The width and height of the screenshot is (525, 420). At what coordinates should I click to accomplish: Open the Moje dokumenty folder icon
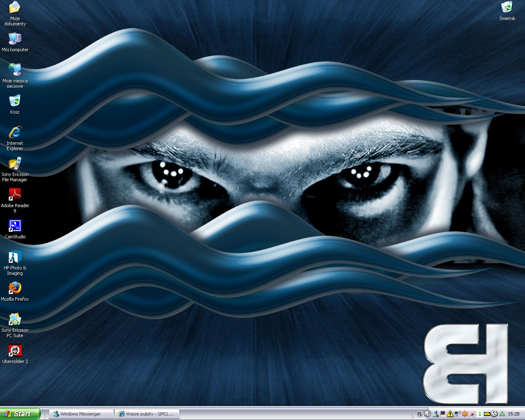pyautogui.click(x=15, y=7)
